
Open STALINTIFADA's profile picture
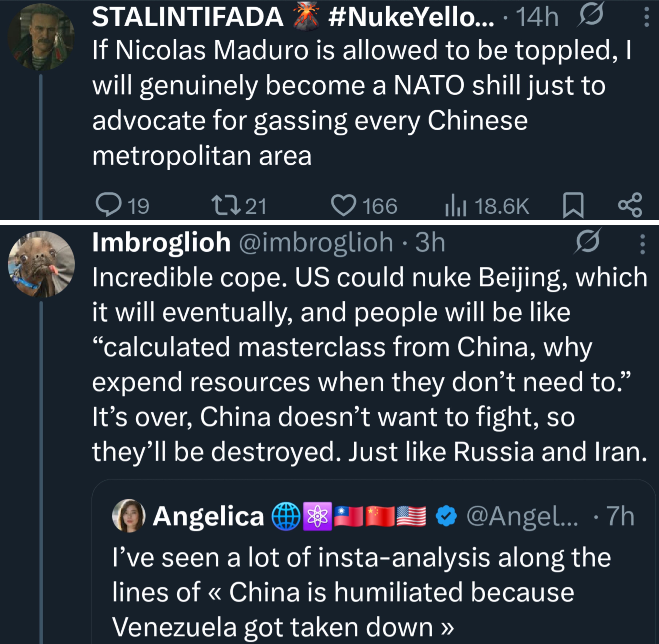41,37
